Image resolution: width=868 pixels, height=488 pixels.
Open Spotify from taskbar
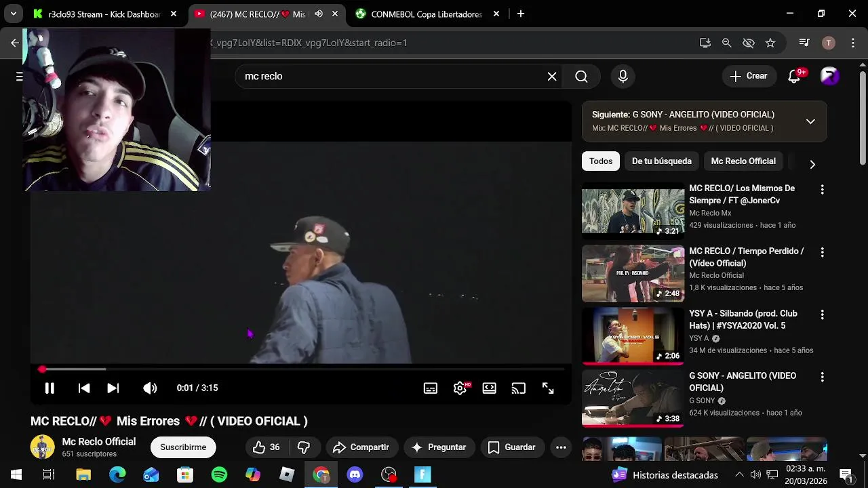[x=219, y=474]
